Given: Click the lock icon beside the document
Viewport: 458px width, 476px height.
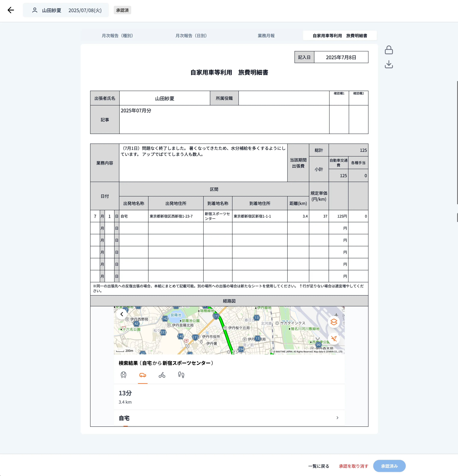Looking at the screenshot, I should (x=389, y=50).
